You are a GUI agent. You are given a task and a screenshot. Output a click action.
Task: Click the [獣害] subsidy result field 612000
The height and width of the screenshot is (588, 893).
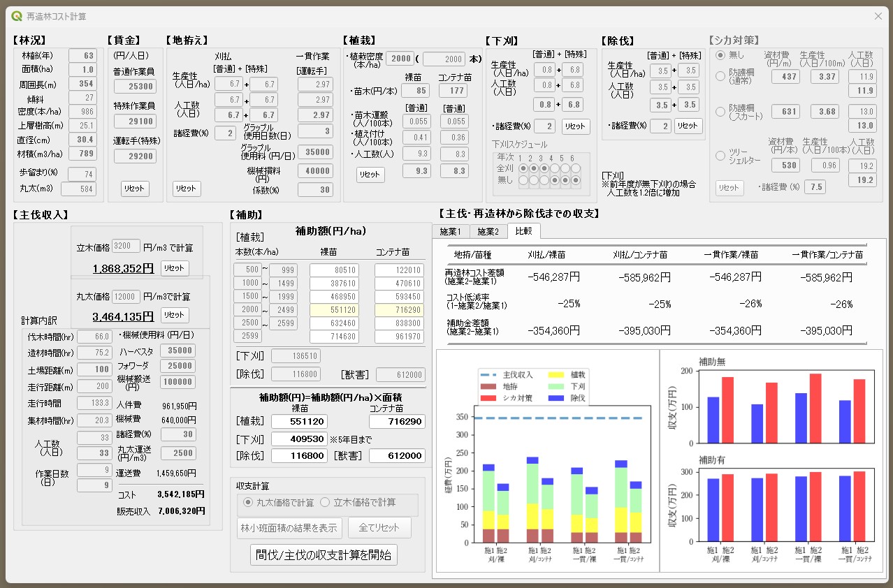click(397, 455)
